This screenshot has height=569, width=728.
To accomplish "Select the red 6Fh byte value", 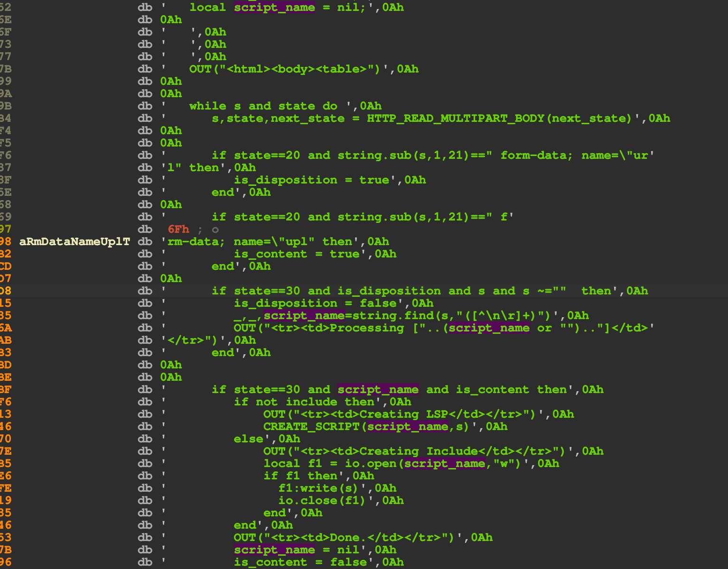I will (x=178, y=229).
